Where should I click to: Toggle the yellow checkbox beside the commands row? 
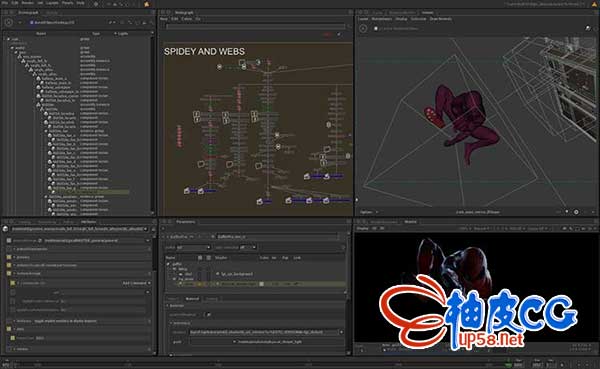[12, 283]
